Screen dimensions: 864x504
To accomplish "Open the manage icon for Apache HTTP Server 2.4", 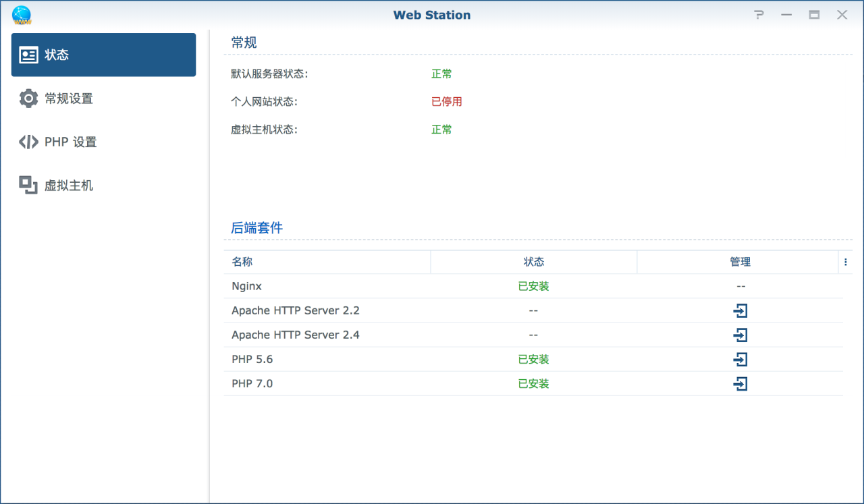I will click(740, 335).
